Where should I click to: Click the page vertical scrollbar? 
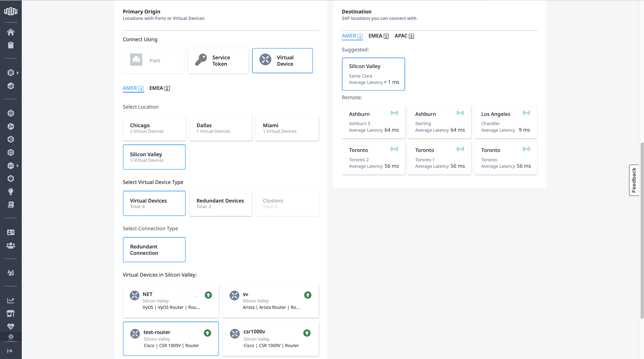642,230
